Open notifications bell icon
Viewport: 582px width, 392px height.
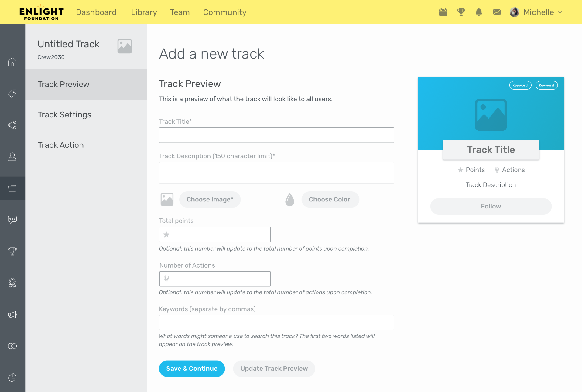coord(479,12)
